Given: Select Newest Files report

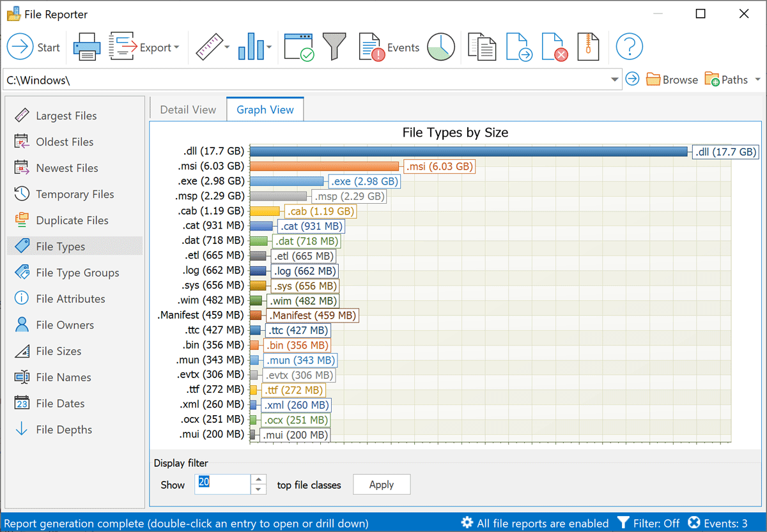Looking at the screenshot, I should [x=74, y=168].
